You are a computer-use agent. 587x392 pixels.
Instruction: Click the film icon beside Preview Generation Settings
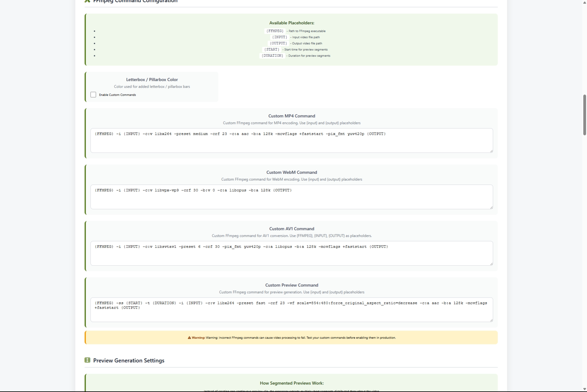[x=87, y=360]
